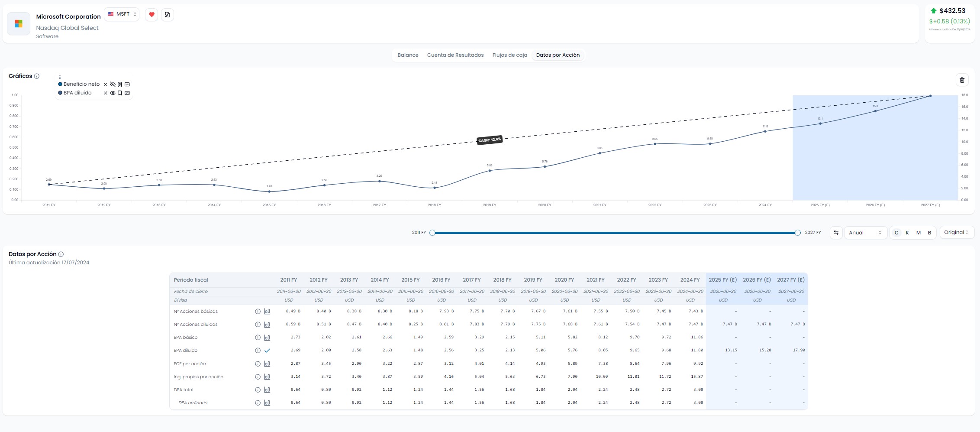Image resolution: width=980 pixels, height=432 pixels.
Task: Chart the Ing. propios por acción row
Action: pos(267,377)
